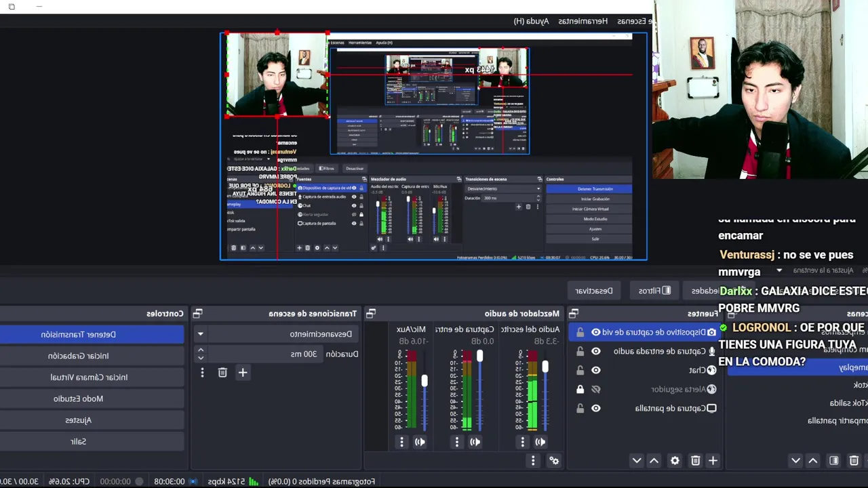868x488 pixels.
Task: Lock Dispositivo de captura de video source
Action: 580,332
